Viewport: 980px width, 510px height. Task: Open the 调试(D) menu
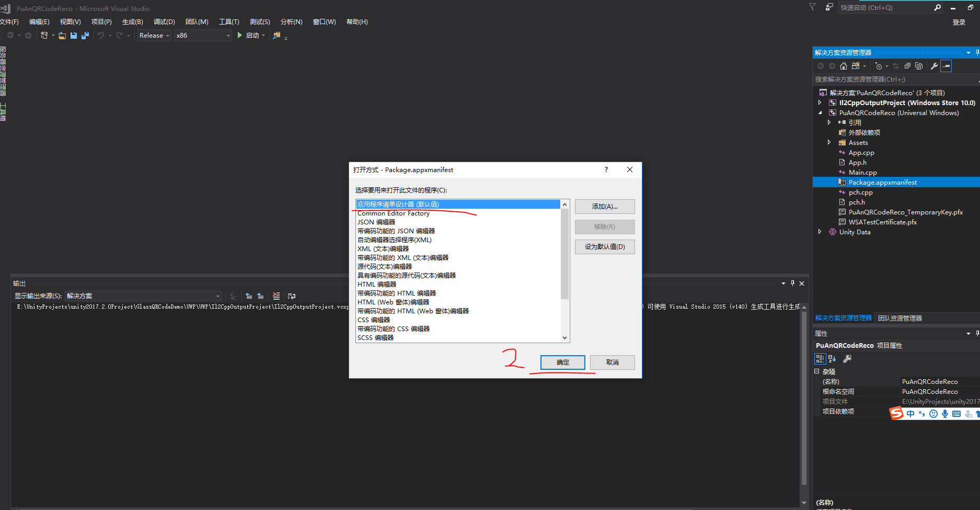164,22
